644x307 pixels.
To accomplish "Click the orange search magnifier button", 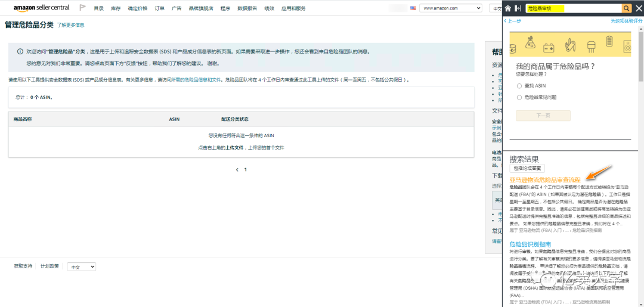I will pos(627,8).
